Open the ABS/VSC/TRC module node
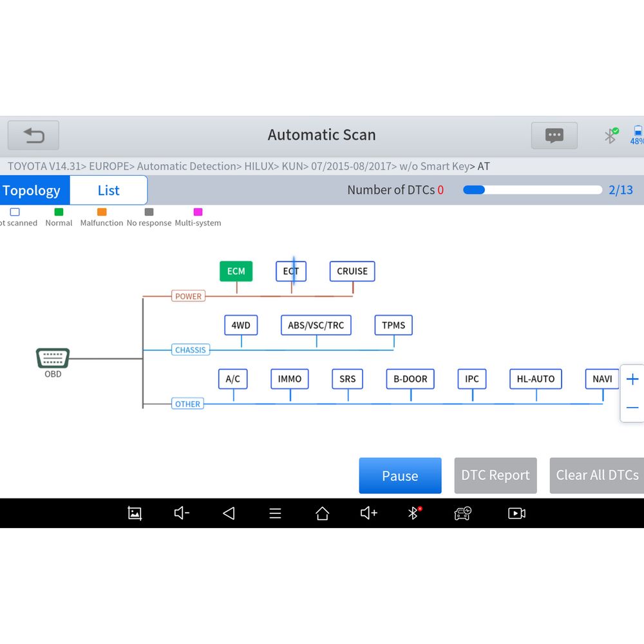The height and width of the screenshot is (644, 644). [316, 325]
